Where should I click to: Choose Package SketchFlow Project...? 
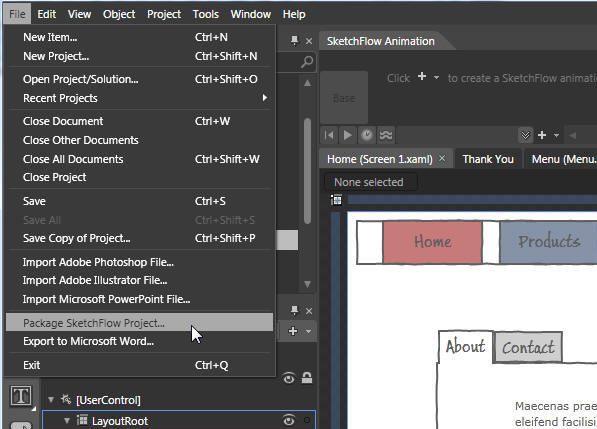139,323
